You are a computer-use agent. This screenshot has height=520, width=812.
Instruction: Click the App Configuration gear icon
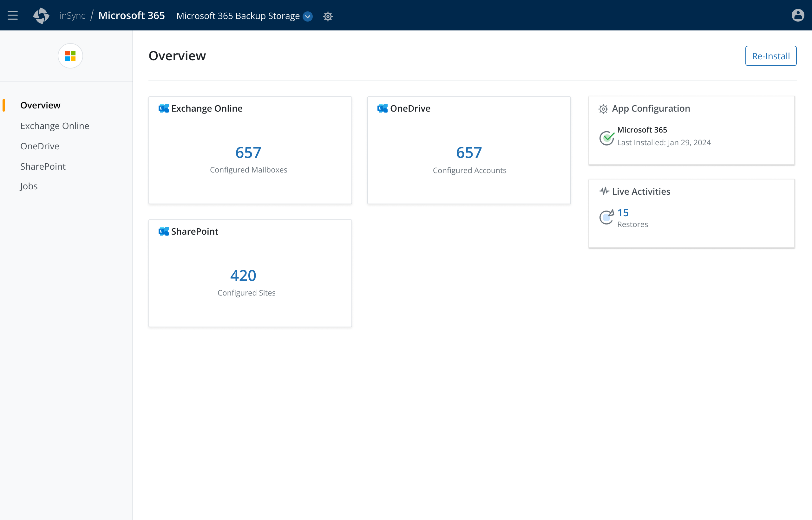coord(603,109)
